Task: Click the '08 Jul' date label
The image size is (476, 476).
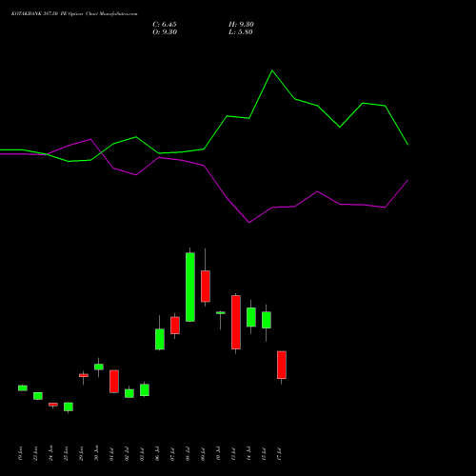Action: tap(188, 453)
